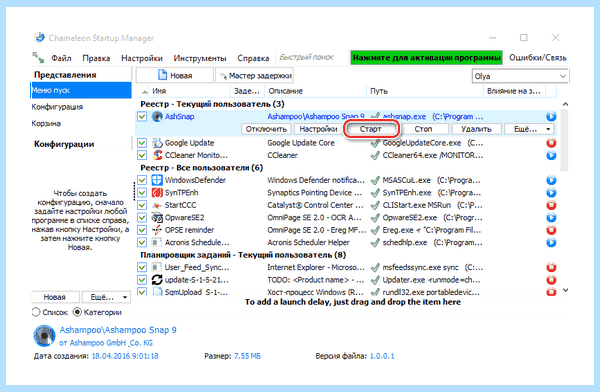Click red impact icon in Google Update row
The height and width of the screenshot is (392, 600).
[551, 143]
